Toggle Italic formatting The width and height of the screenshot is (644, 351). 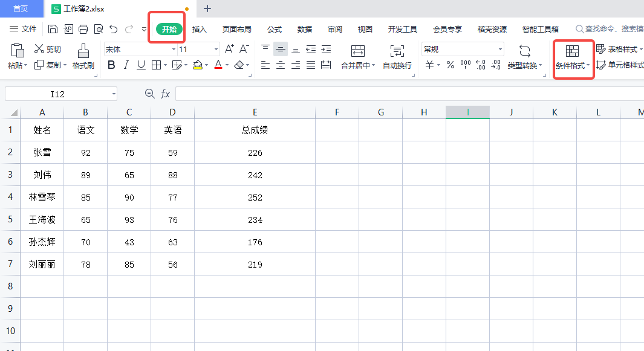[x=126, y=65]
